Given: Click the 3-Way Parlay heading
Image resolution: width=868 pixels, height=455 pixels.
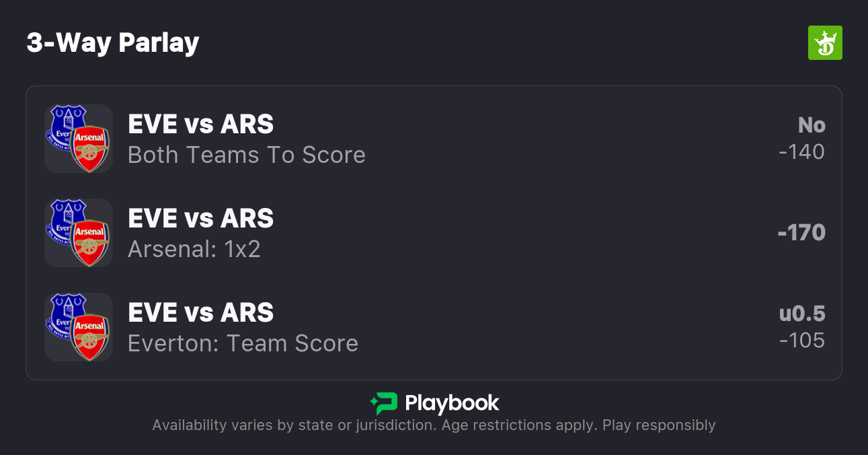Looking at the screenshot, I should (113, 43).
